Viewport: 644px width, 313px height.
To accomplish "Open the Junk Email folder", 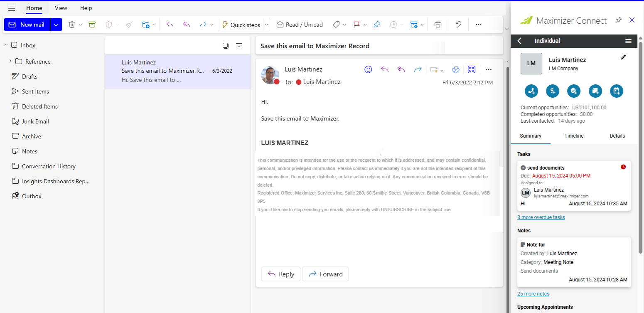I will tap(36, 121).
